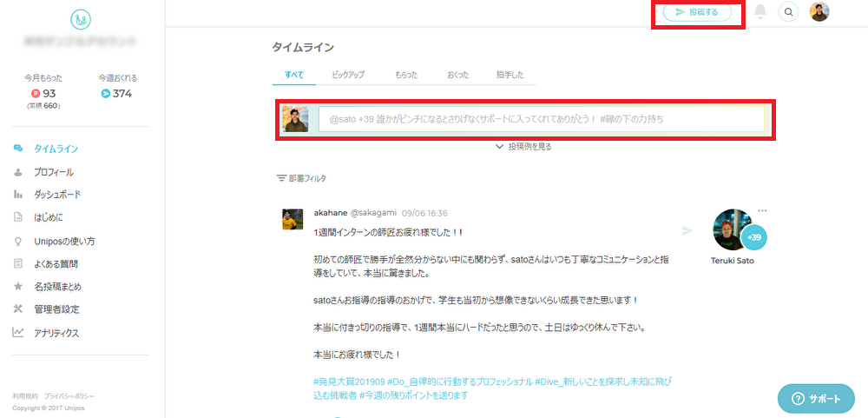
Task: Open the user avatar menu in header
Action: point(819,11)
